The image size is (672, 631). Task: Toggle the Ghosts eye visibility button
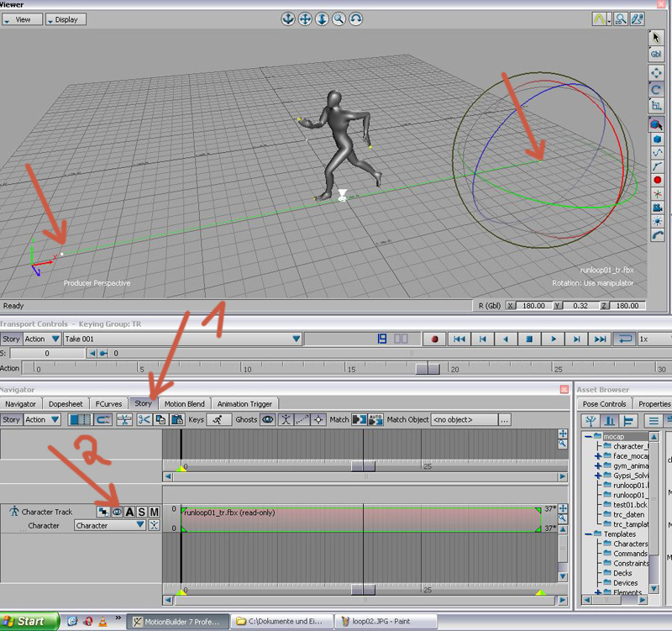click(268, 419)
